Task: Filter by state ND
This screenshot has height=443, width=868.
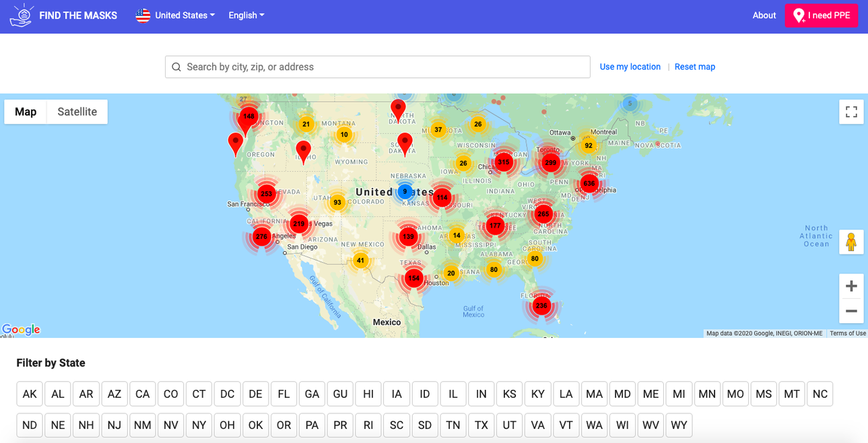Action: coord(30,425)
